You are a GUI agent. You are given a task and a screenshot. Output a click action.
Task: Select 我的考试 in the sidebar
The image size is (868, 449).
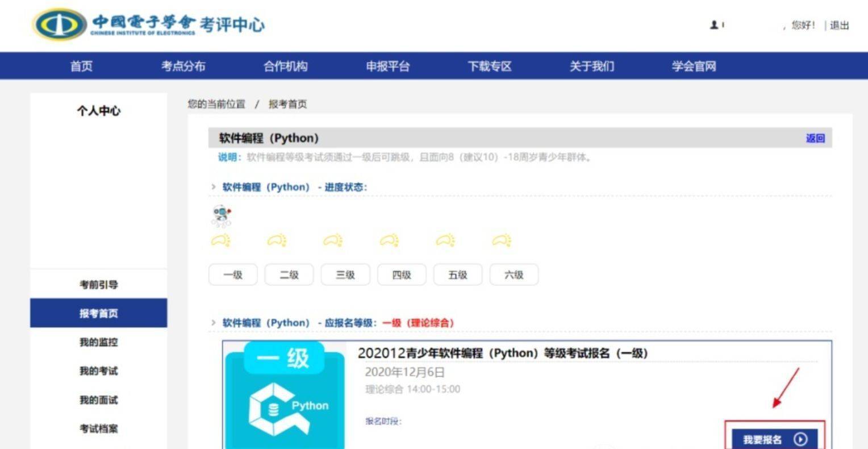pyautogui.click(x=101, y=371)
